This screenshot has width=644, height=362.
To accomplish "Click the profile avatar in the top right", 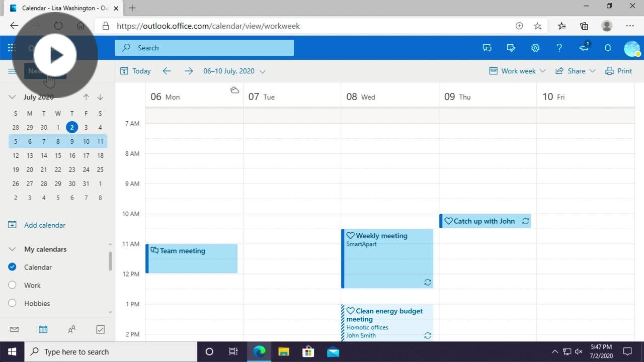I will tap(632, 48).
